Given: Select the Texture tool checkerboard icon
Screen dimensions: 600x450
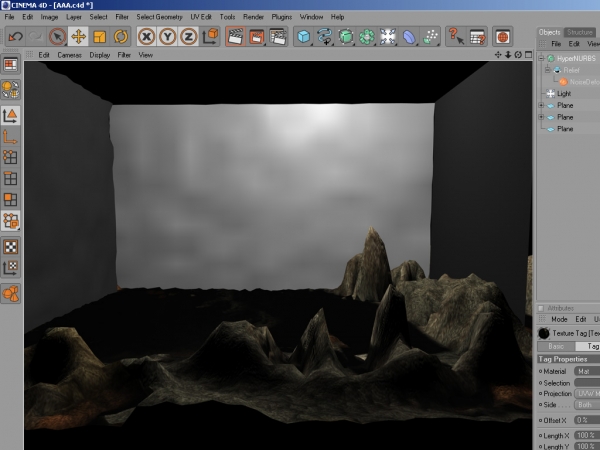Looking at the screenshot, I should click(10, 247).
